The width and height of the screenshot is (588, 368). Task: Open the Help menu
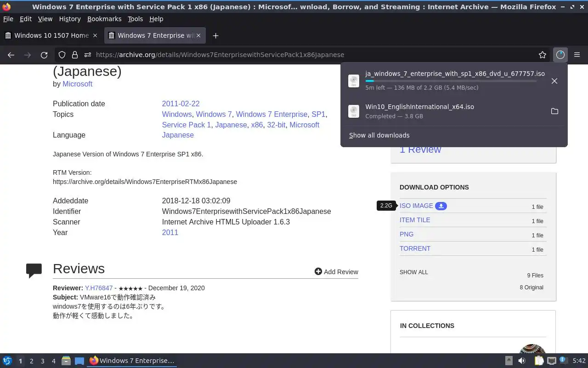156,19
